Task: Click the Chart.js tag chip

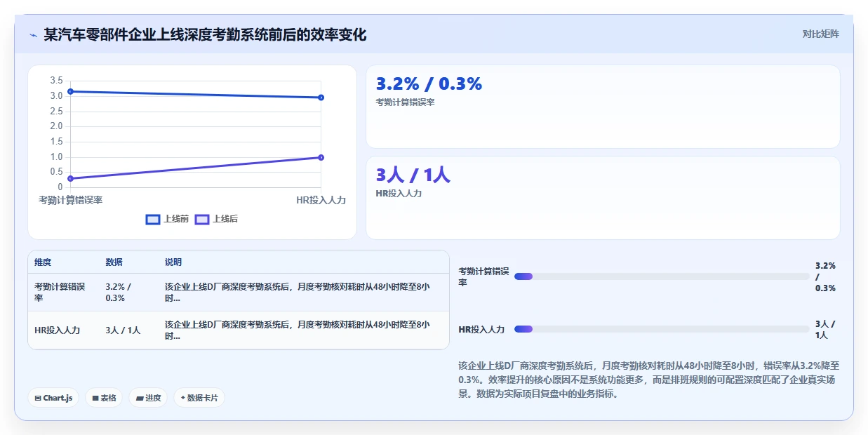Action: [54, 398]
